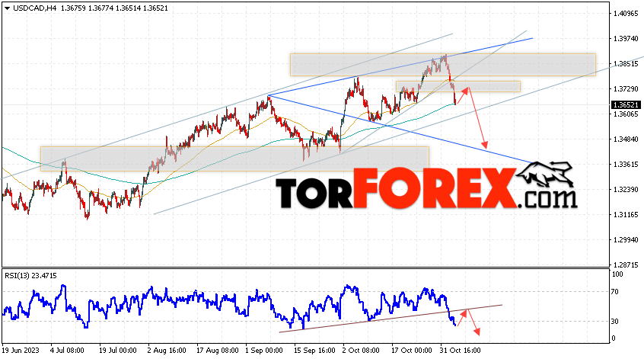Viewport: 644px width, 359px height.
Task: Select the 1.33615 price scale label
Action: 626,164
